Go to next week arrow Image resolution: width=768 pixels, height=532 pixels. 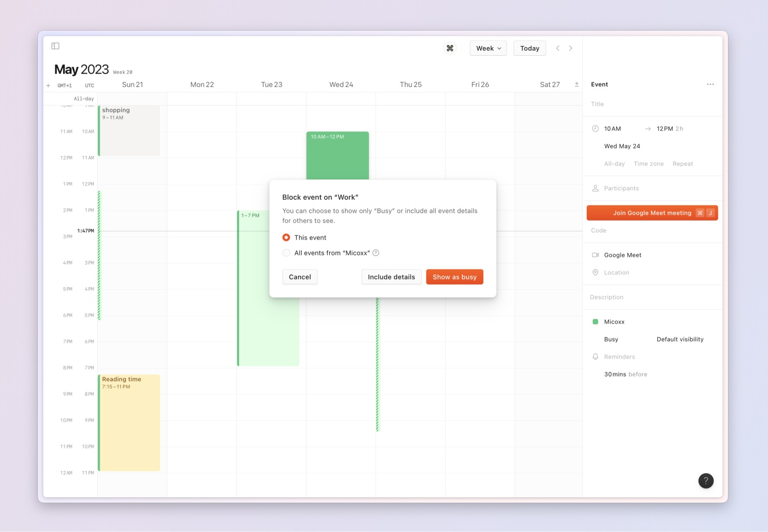pos(570,48)
